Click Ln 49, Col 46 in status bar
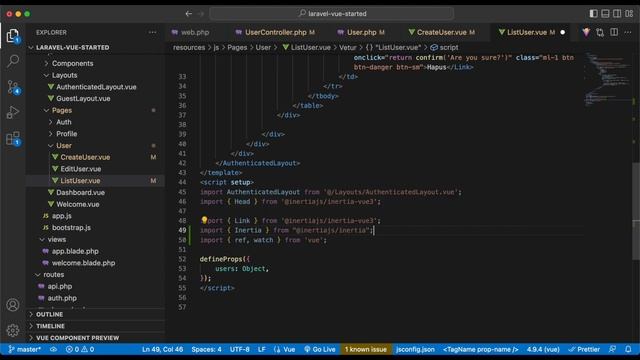Image resolution: width=640 pixels, height=360 pixels. (162, 349)
